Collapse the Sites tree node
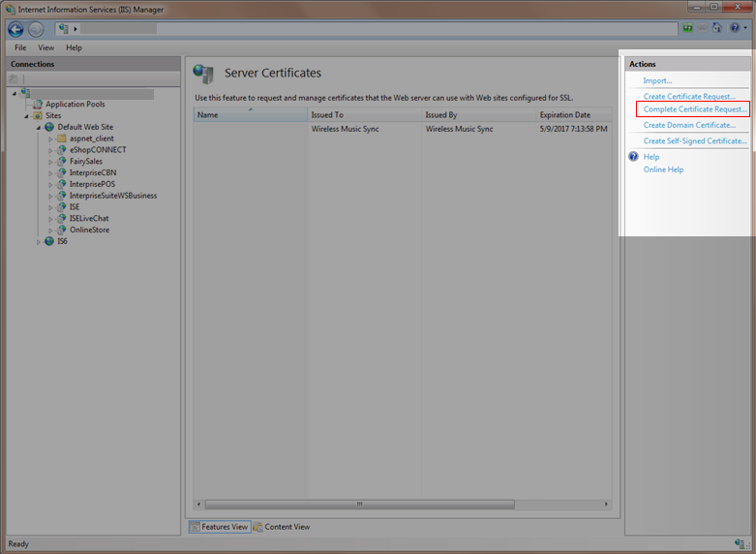 coord(27,115)
